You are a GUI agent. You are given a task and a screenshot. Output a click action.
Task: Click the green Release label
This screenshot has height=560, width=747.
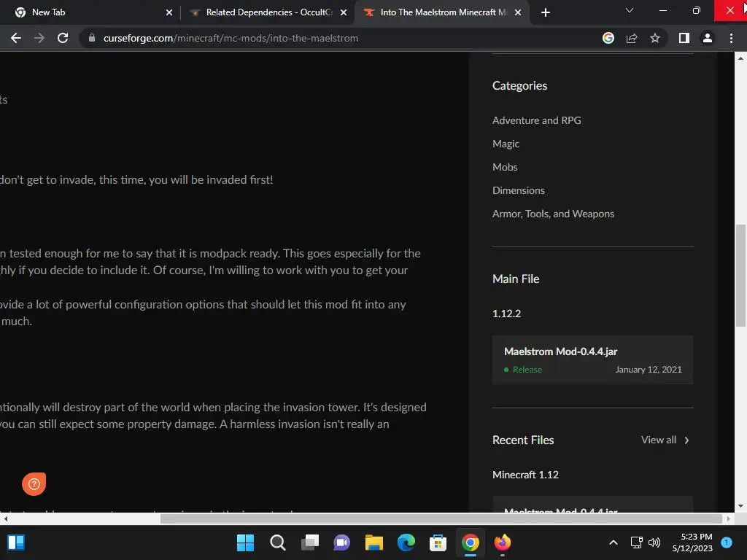pyautogui.click(x=527, y=370)
